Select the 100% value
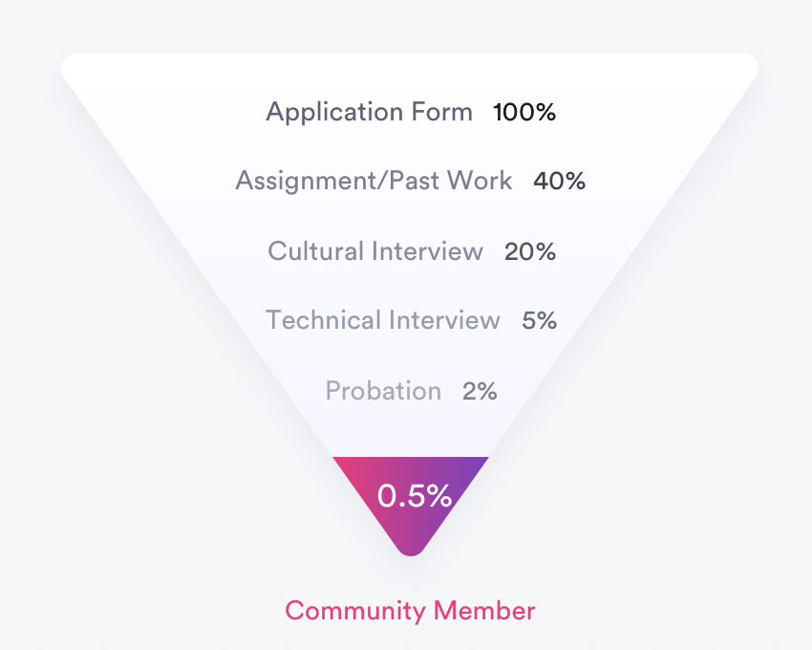 coord(524,113)
